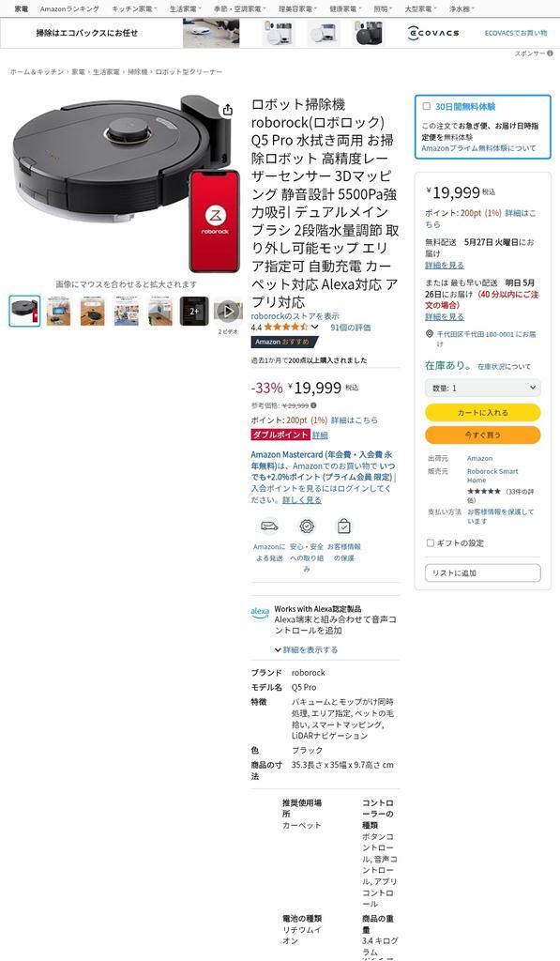Select the 2+ more images thumbnail
This screenshot has height=961, width=560.
coord(194,311)
